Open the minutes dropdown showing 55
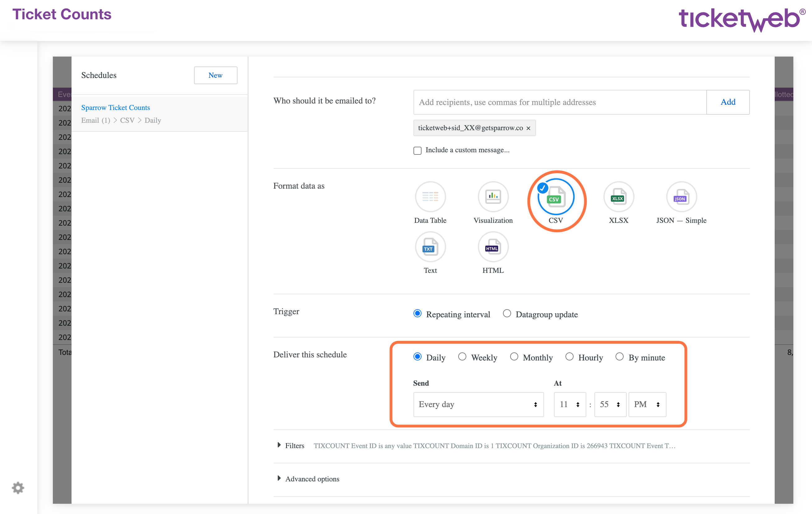Screen dimensions: 812x514 pos(610,405)
